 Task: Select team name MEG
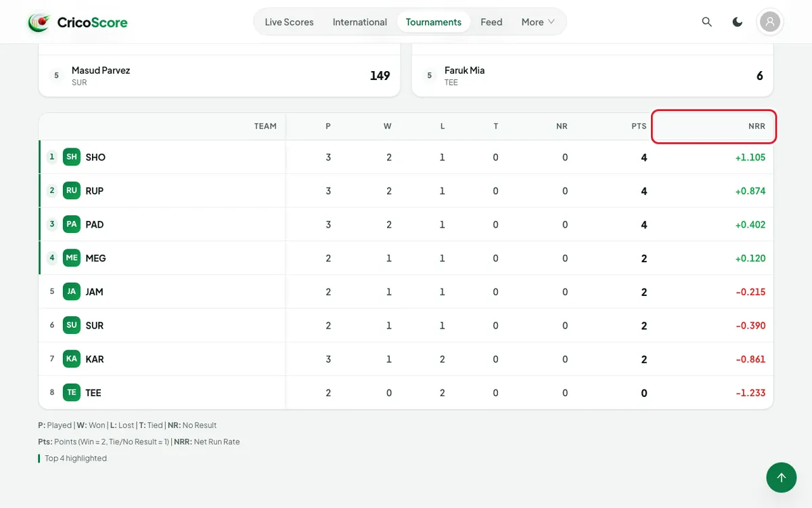[95, 258]
